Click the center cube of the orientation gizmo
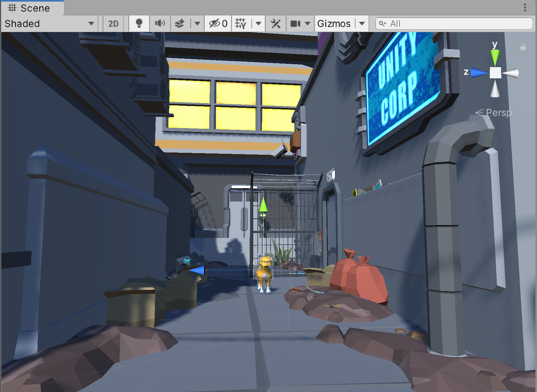Image resolution: width=537 pixels, height=392 pixels. 495,73
